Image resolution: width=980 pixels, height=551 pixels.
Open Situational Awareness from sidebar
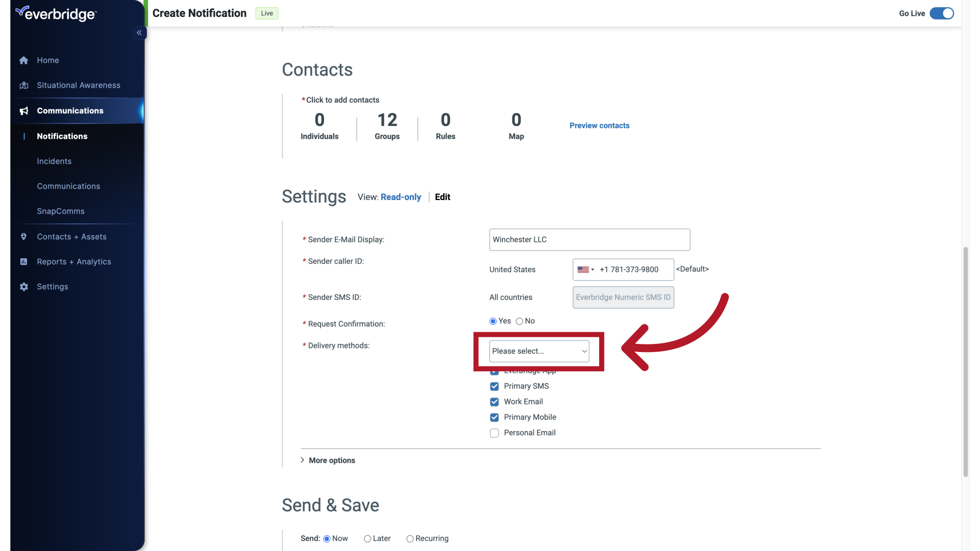78,85
